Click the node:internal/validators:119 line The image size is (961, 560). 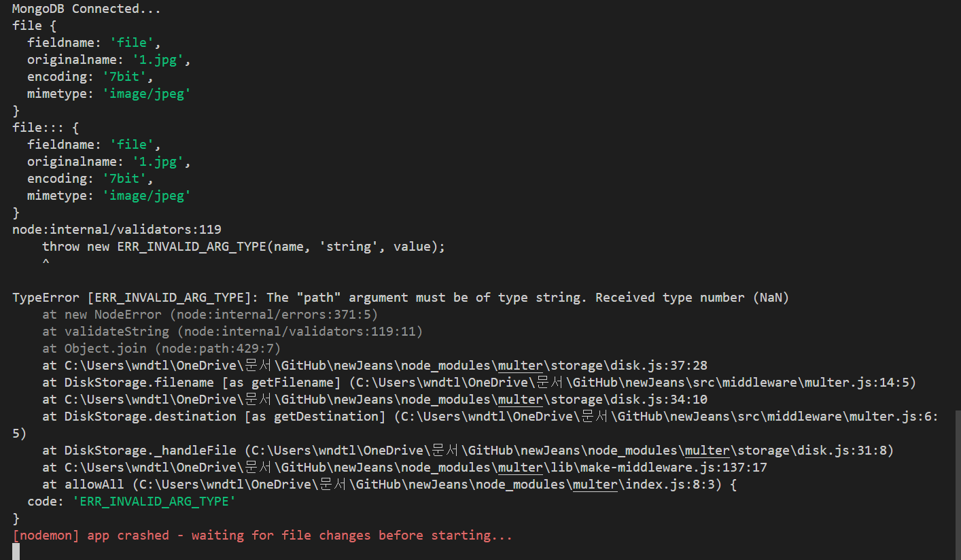click(117, 230)
